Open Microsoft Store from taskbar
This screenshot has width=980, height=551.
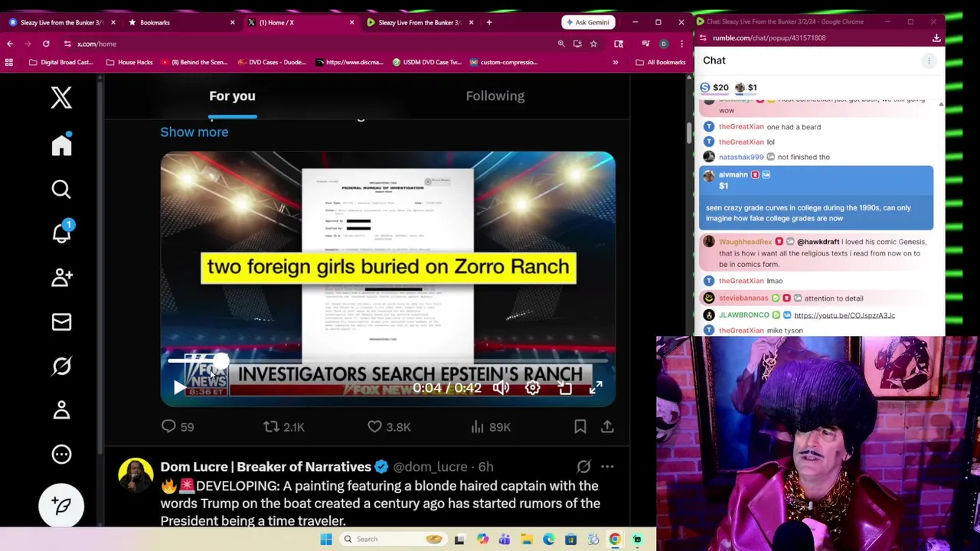570,539
